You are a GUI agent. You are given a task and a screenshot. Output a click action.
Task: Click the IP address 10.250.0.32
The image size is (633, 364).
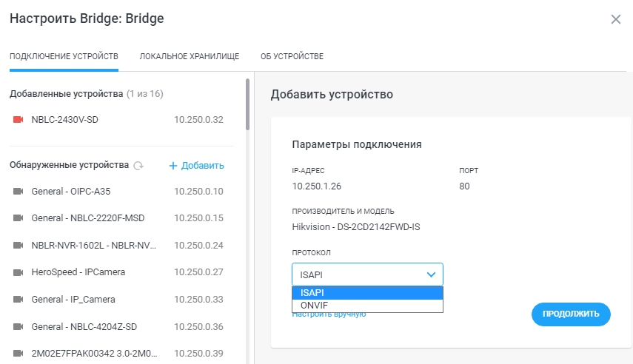(x=198, y=119)
